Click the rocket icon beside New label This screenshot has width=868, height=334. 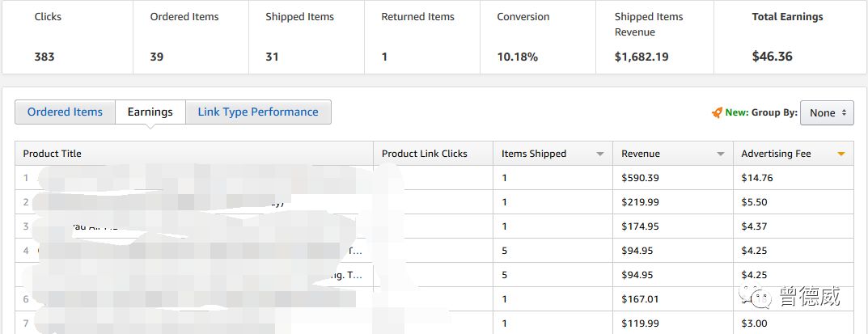tap(717, 112)
